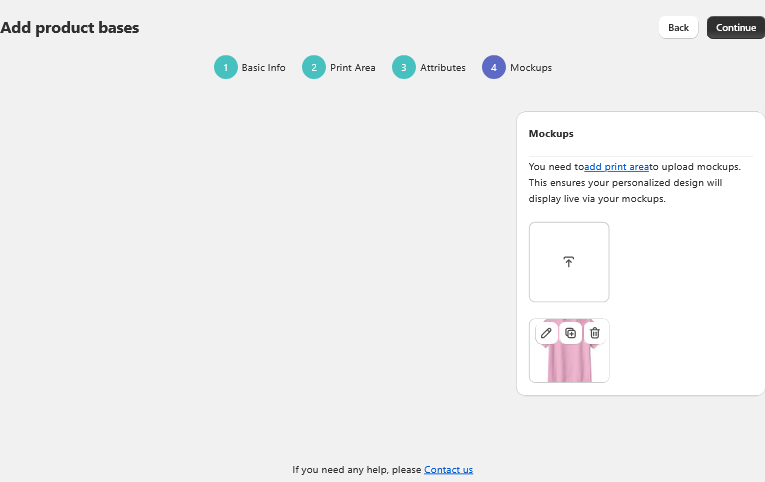Viewport: 765px width, 482px height.
Task: Click the Mockups panel heading
Action: [551, 134]
